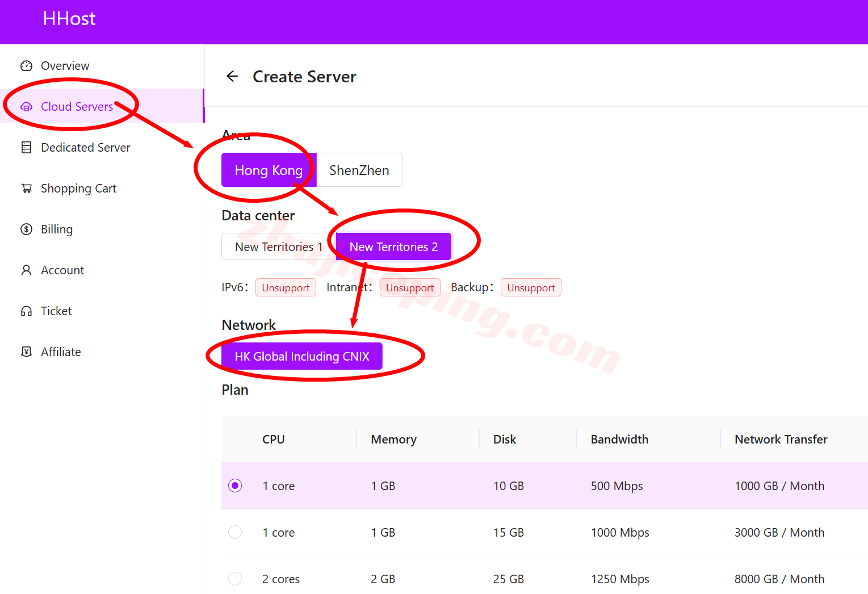Viewport: 868px width, 594px height.
Task: Open the Overview dashboard icon
Action: click(26, 65)
